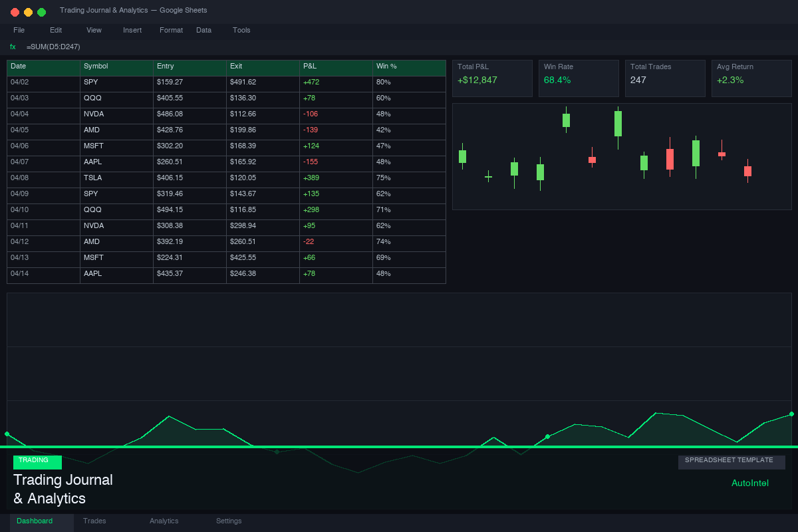Click the Total Trades card 247

click(x=665, y=78)
